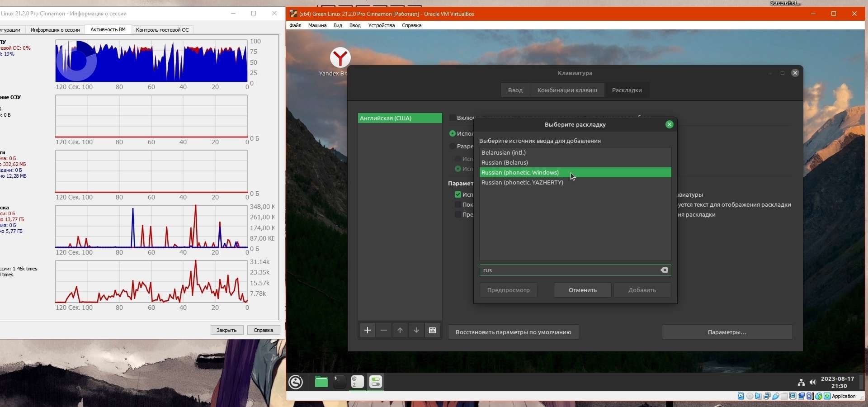Image resolution: width=868 pixels, height=407 pixels.
Task: Close the 'Выберите раскладку' dialog with the green X
Action: 670,124
